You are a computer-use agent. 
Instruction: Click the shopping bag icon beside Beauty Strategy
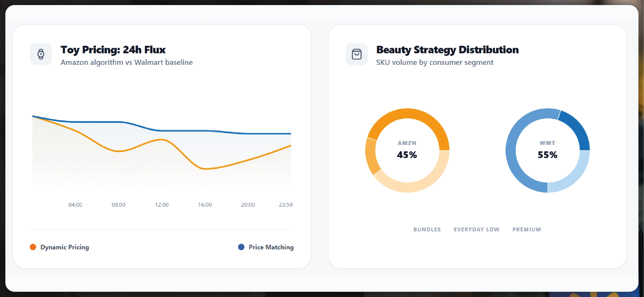(357, 54)
